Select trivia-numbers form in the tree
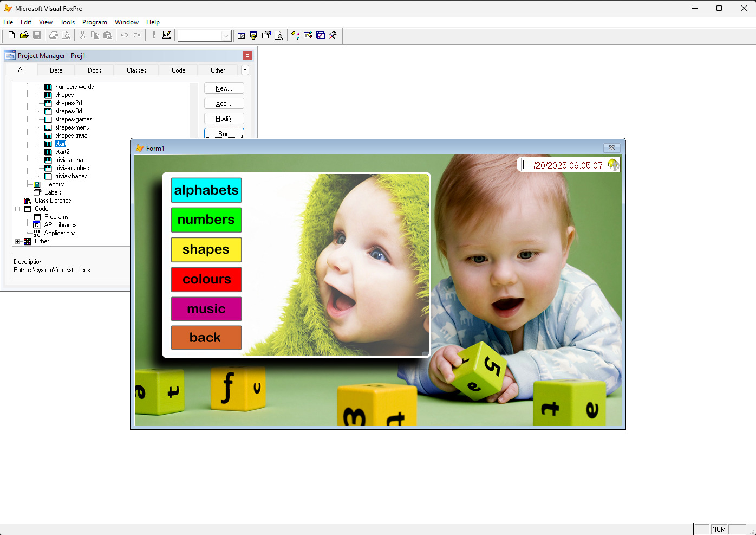Screen dimensions: 756x535 tap(73, 168)
